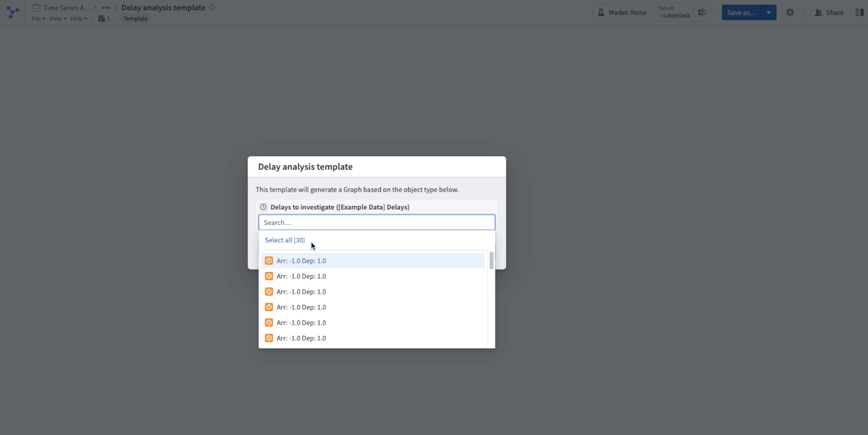Click the organization count building icon
This screenshot has height=435, width=868.
tap(102, 19)
